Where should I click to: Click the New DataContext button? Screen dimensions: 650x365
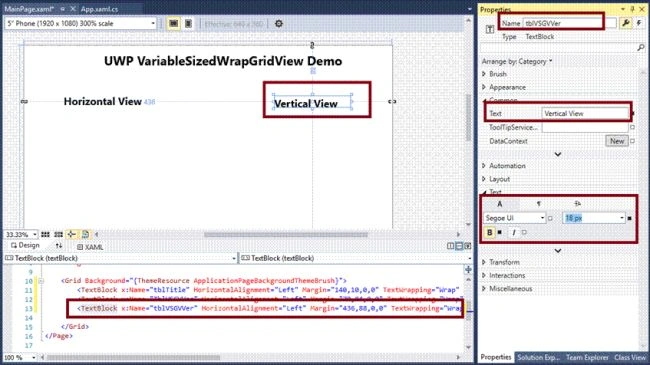coord(617,141)
